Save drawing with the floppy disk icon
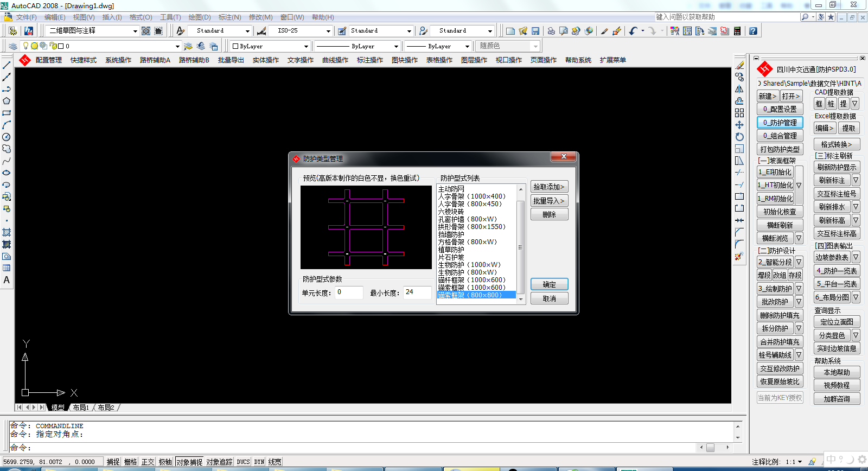Image resolution: width=868 pixels, height=471 pixels. point(535,31)
